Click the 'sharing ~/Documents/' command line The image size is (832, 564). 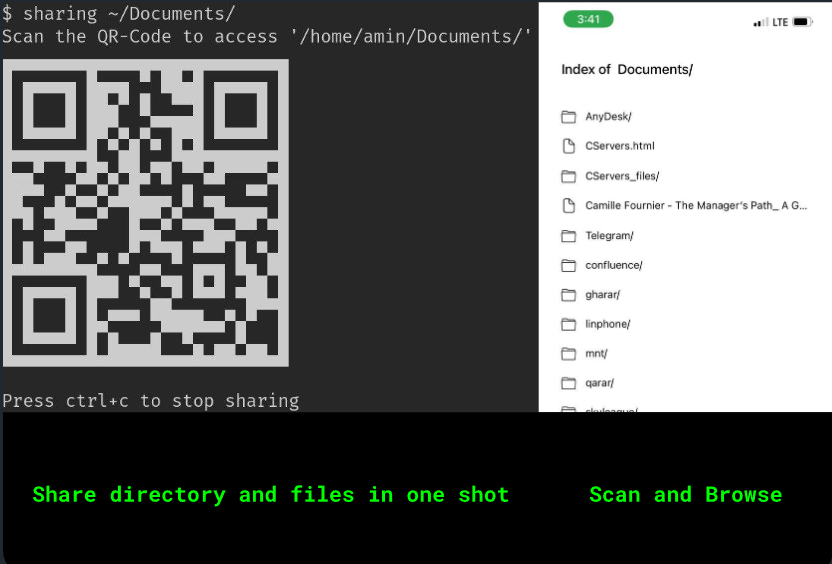coord(118,13)
